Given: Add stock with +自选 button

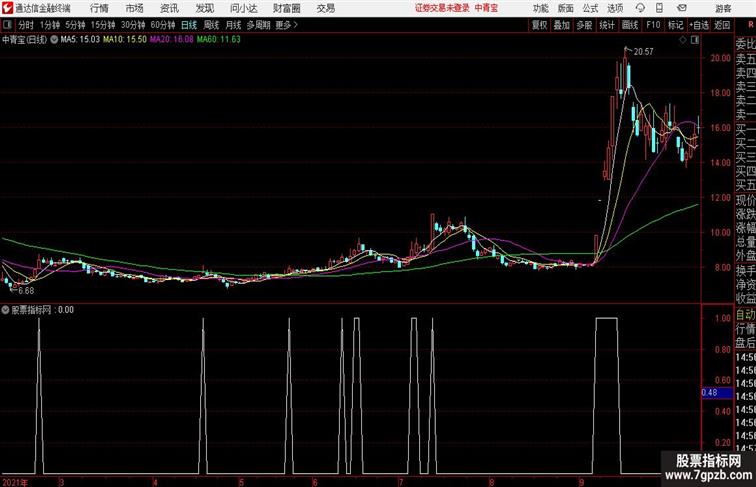Looking at the screenshot, I should point(699,25).
